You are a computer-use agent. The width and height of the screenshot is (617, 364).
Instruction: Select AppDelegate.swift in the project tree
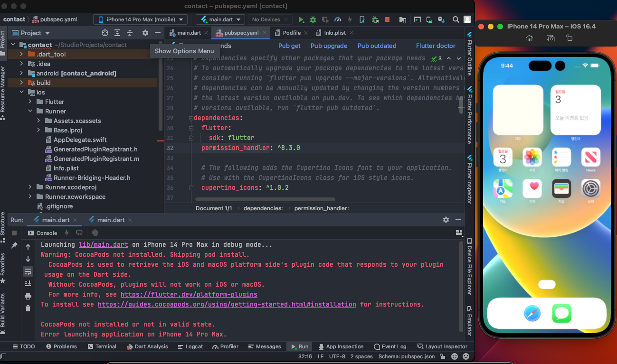pos(80,140)
